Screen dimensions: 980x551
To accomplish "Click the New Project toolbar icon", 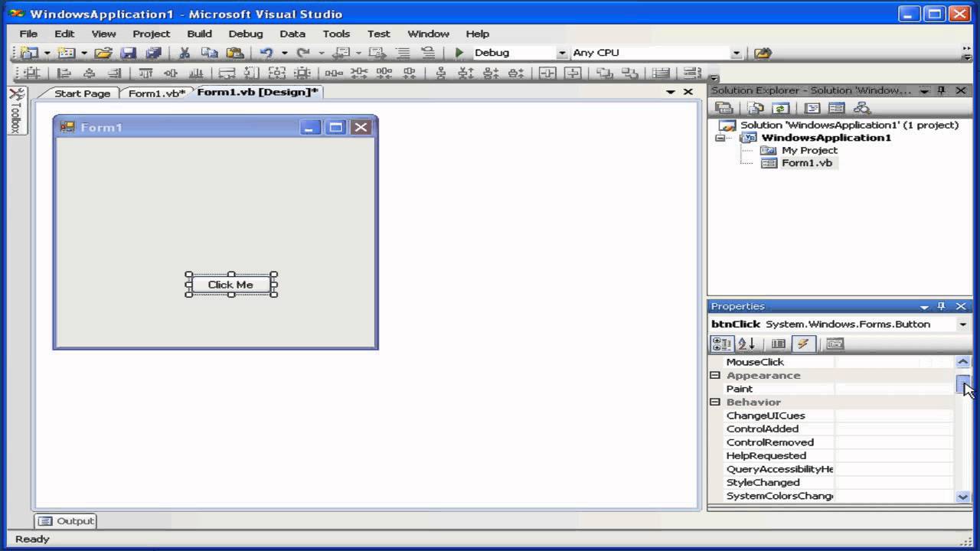I will (x=29, y=53).
